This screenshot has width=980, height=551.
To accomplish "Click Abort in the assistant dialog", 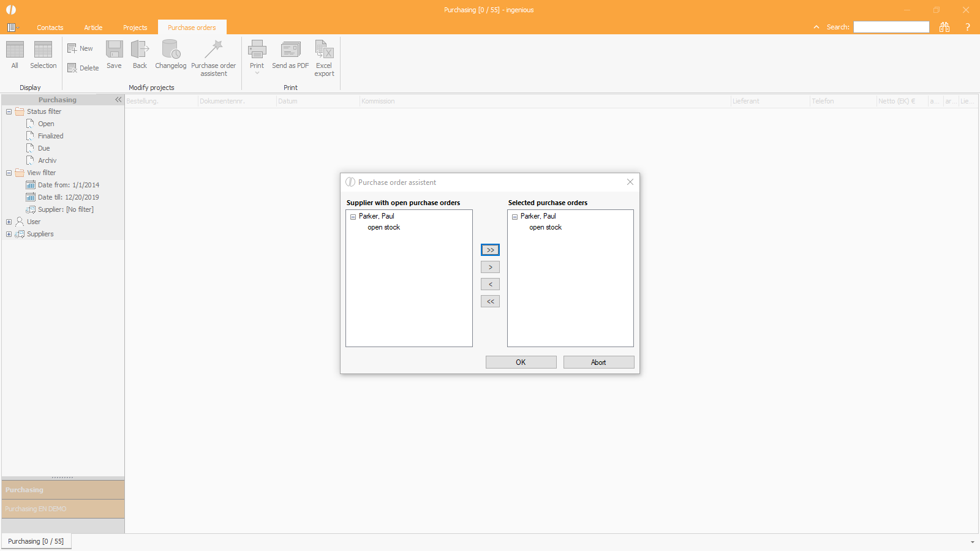I will pyautogui.click(x=598, y=362).
